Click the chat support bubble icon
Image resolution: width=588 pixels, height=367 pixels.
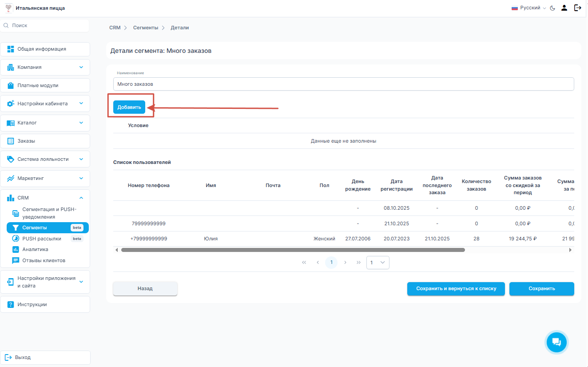point(556,342)
